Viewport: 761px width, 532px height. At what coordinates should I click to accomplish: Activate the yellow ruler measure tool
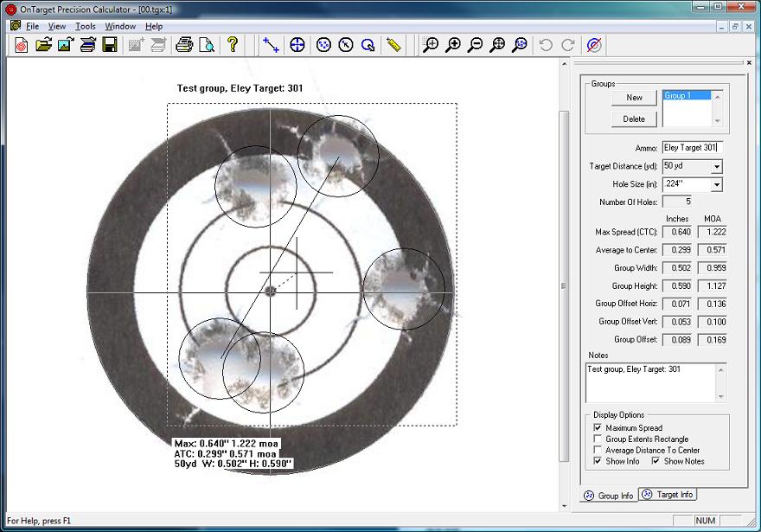click(393, 44)
